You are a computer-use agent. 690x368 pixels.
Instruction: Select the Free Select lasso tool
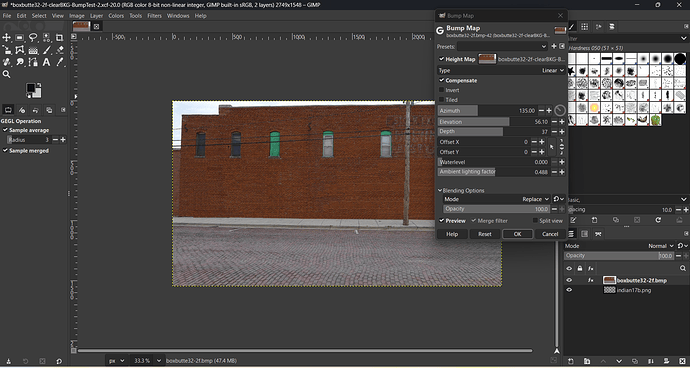click(x=33, y=38)
